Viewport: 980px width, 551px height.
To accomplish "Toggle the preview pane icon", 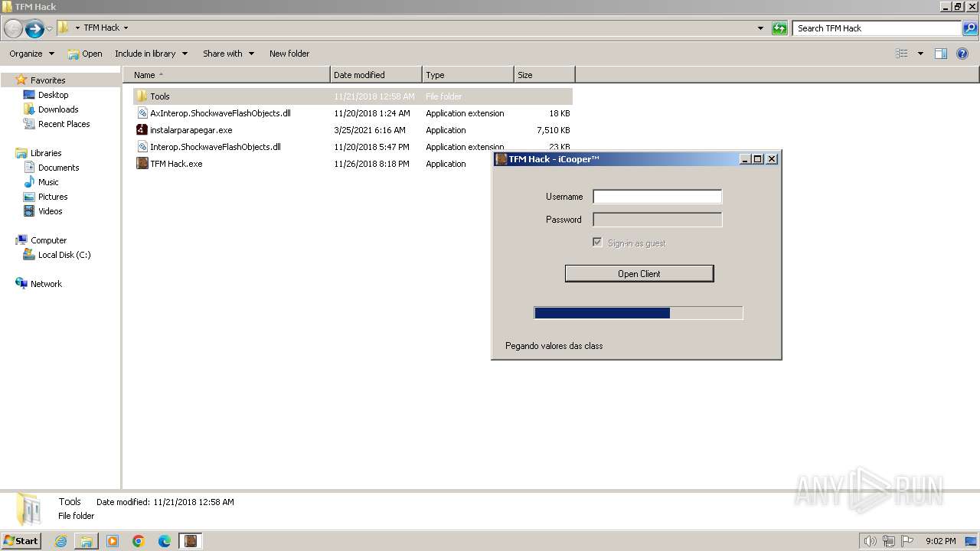I will (941, 54).
